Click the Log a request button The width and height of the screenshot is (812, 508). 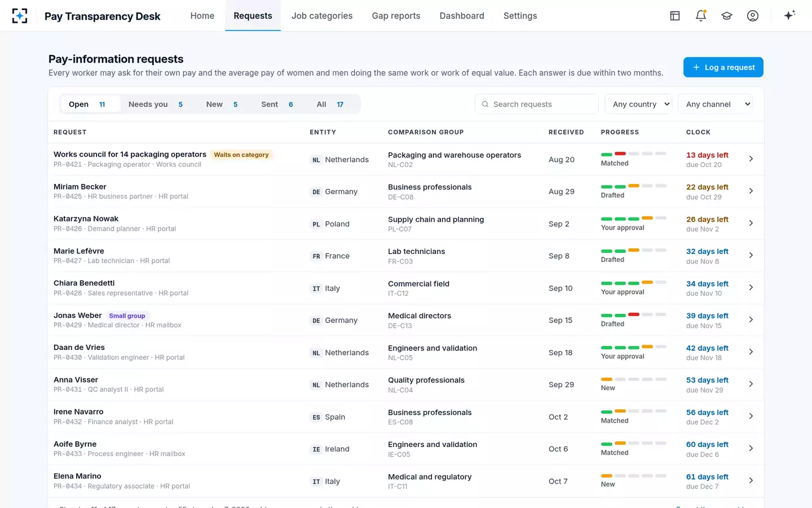(x=723, y=67)
